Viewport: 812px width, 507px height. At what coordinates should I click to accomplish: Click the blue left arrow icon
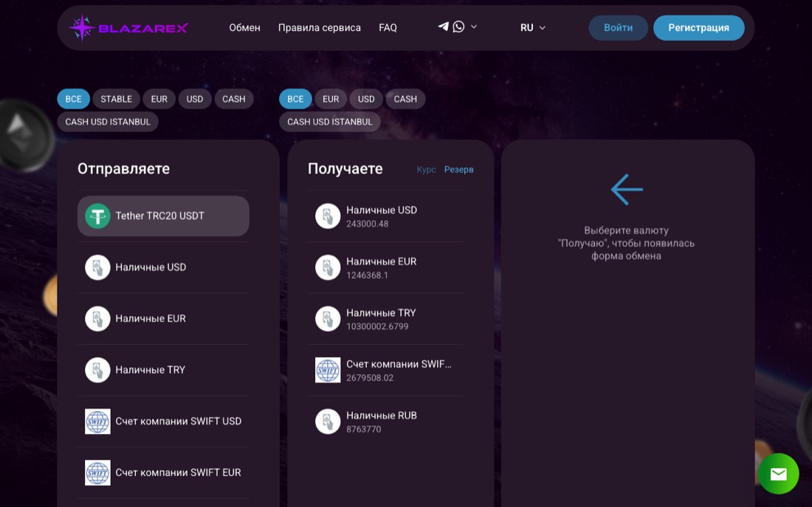pos(627,190)
